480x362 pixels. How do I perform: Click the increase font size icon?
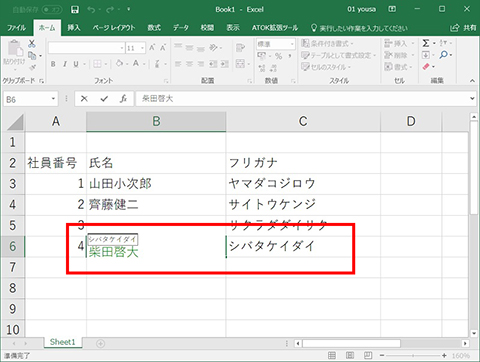(x=152, y=48)
